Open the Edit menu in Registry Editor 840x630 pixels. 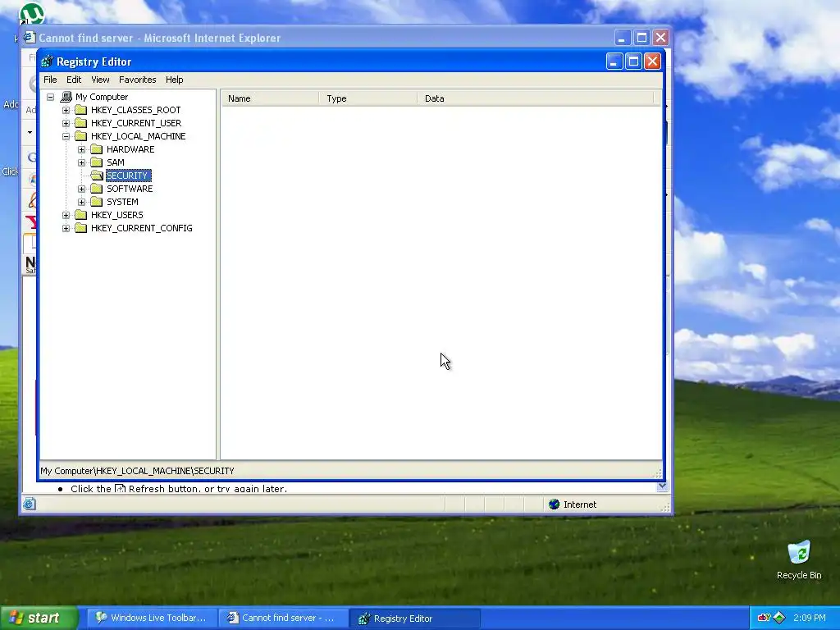pyautogui.click(x=73, y=80)
